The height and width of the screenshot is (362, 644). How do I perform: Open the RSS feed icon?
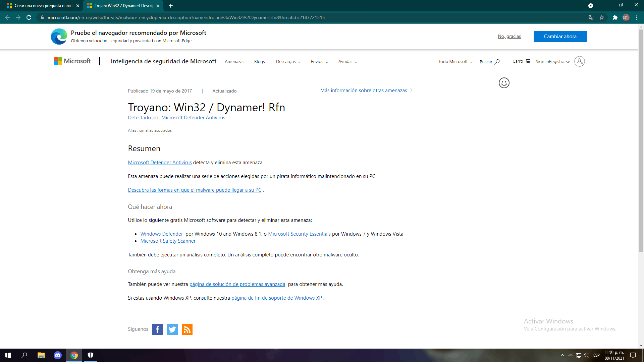tap(187, 329)
